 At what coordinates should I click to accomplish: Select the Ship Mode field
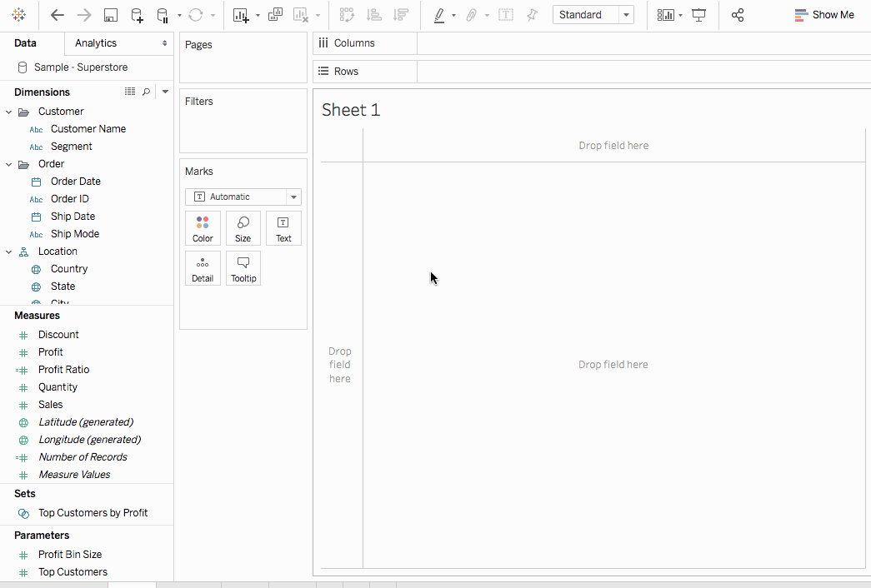75,234
